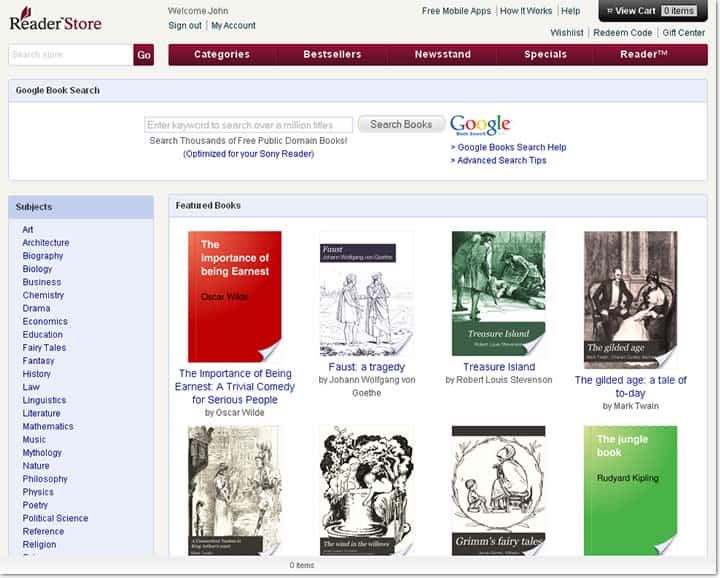
Task: Open the Grimm's fairy tales cover
Action: click(x=499, y=491)
